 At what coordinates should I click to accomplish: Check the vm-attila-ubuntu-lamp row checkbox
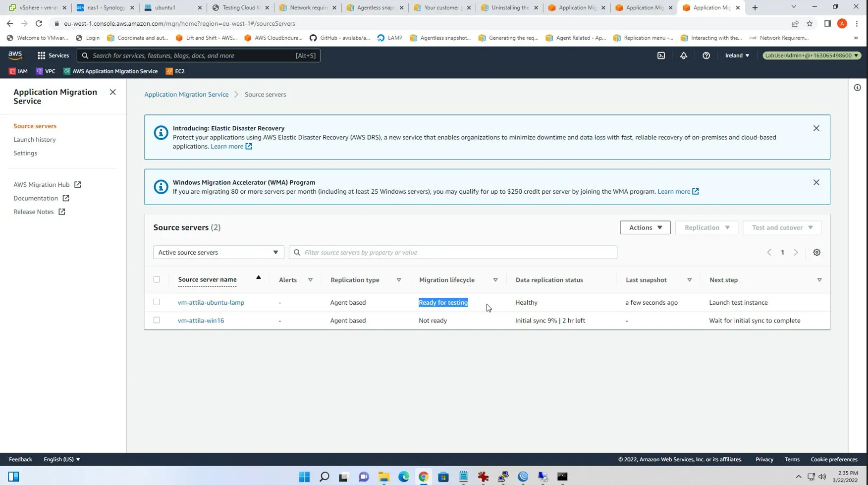(x=157, y=302)
